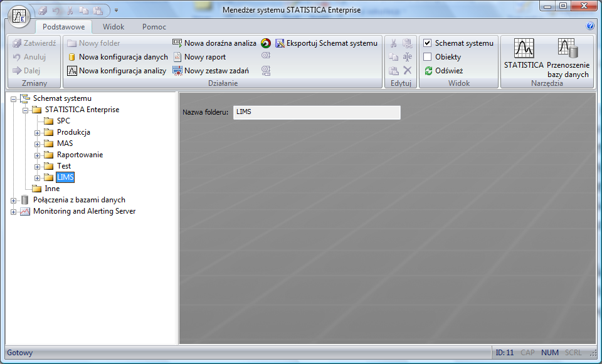Click paste clipboard icon in Edytuj group

tap(394, 71)
